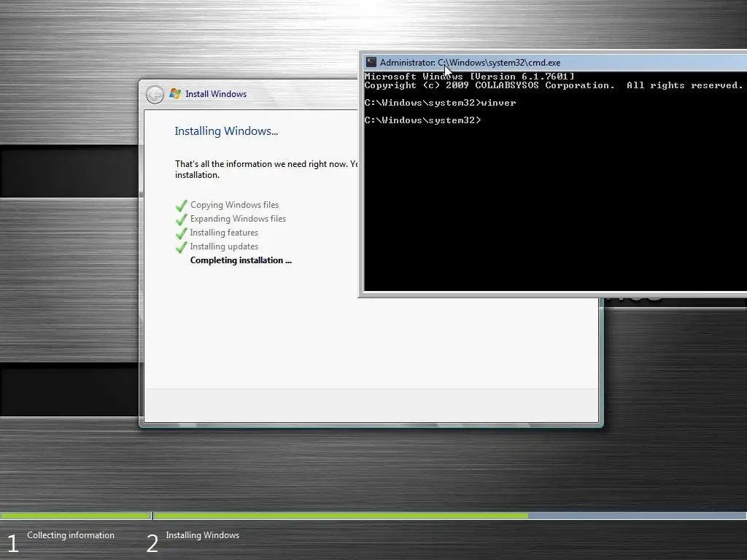Open the cmd.exe window system icon
Image resolution: width=747 pixels, height=560 pixels.
pos(371,63)
